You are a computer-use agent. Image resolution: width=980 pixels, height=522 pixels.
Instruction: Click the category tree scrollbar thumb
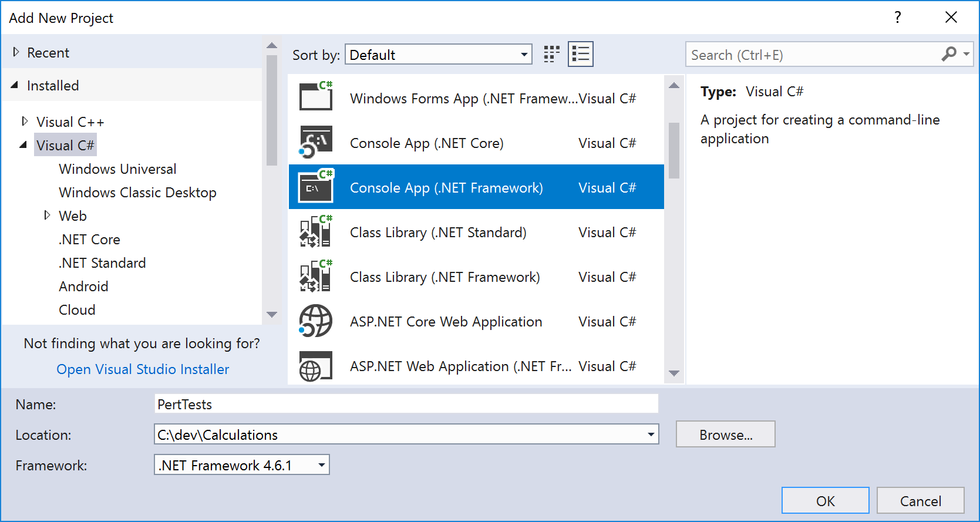pyautogui.click(x=271, y=110)
